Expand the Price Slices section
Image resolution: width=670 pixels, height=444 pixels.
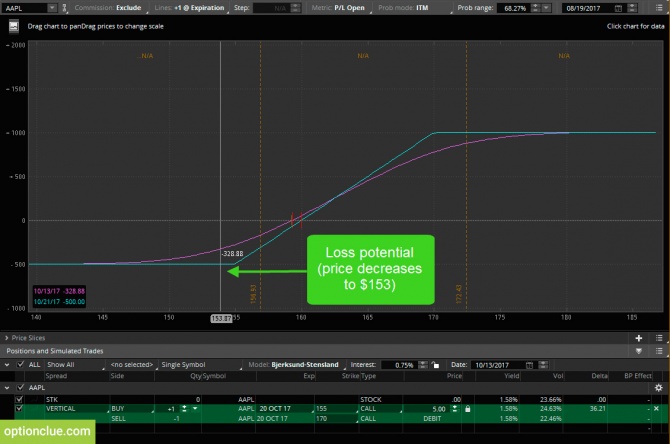click(x=6, y=338)
